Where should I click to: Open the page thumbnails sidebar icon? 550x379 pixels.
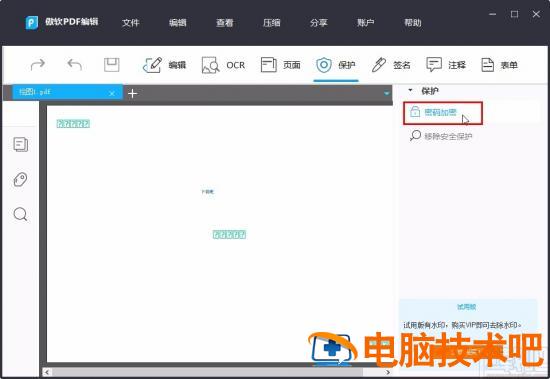click(20, 144)
